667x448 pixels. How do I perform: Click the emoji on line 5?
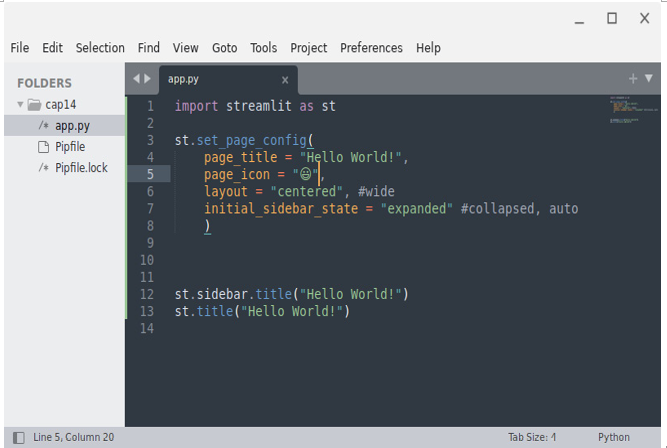305,174
